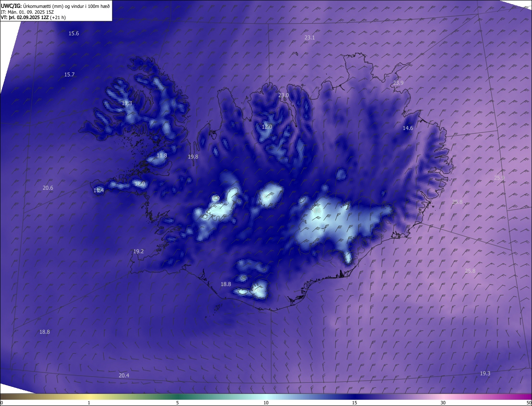The image size is (532, 406).
Task: Click the 1 tick label under the colour scale
Action: tap(89, 403)
